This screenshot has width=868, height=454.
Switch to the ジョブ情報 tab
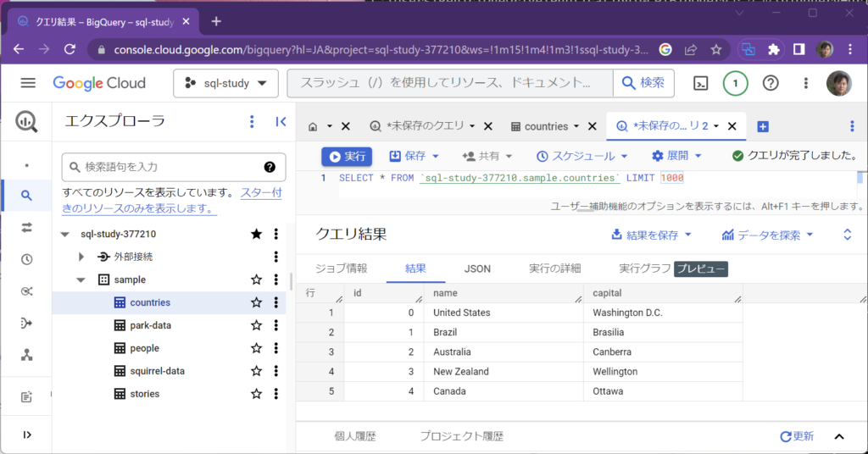pos(341,269)
